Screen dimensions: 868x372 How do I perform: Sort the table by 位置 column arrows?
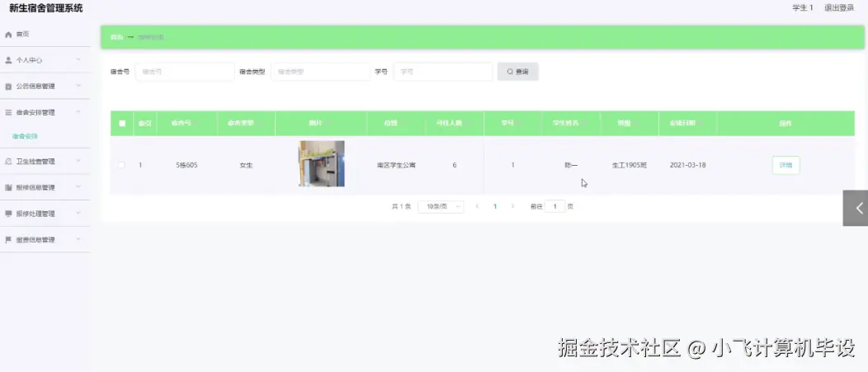click(403, 124)
